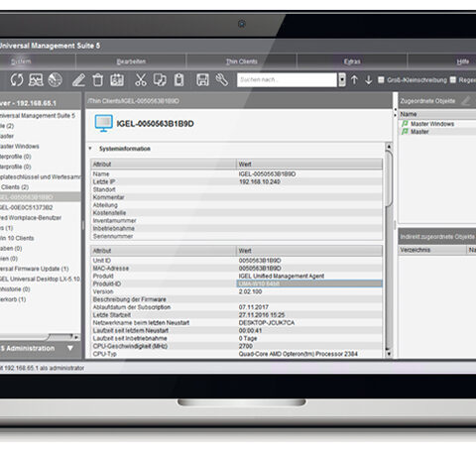Select the Master Windows tree node

tap(19, 146)
